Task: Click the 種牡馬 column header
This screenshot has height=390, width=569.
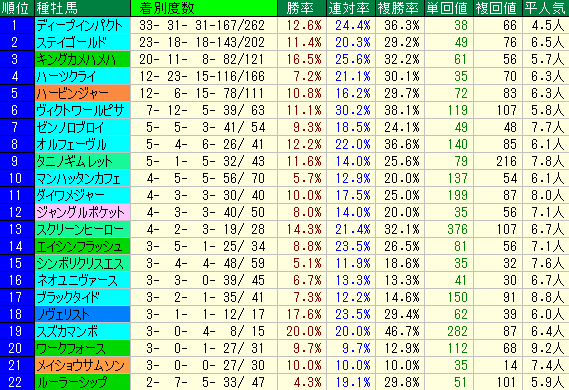Action: click(x=82, y=8)
